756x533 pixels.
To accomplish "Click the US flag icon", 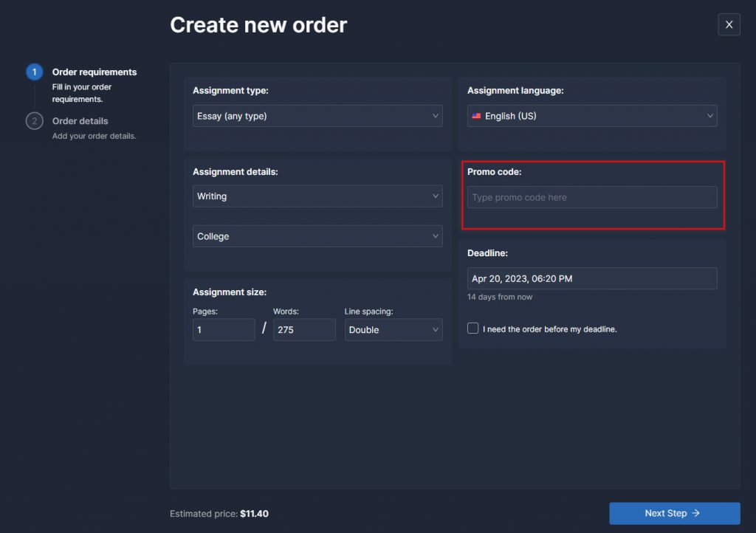I will coord(476,117).
